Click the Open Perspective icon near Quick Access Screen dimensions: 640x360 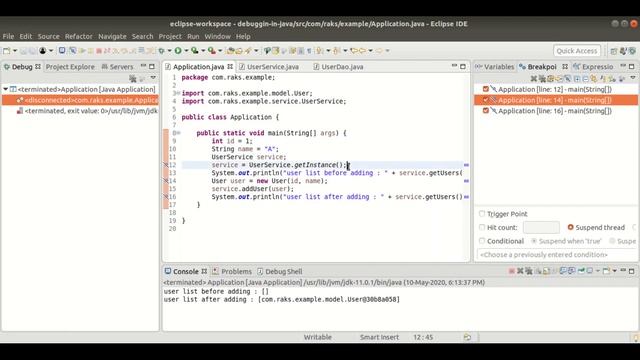tap(613, 51)
